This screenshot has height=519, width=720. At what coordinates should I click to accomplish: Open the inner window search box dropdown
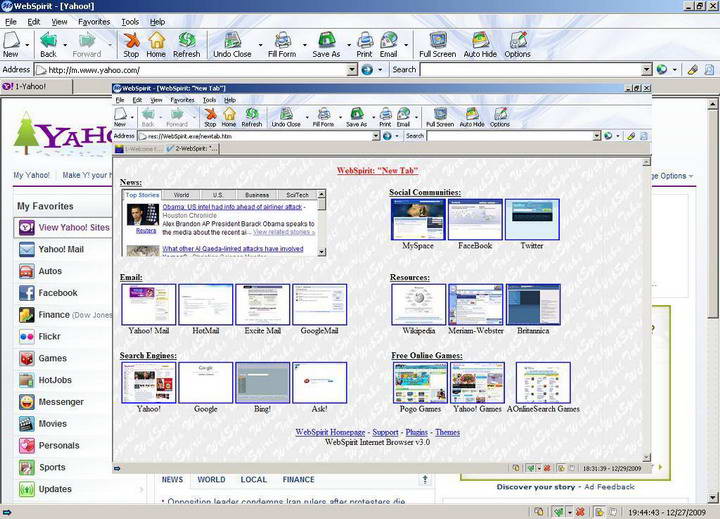tap(596, 136)
